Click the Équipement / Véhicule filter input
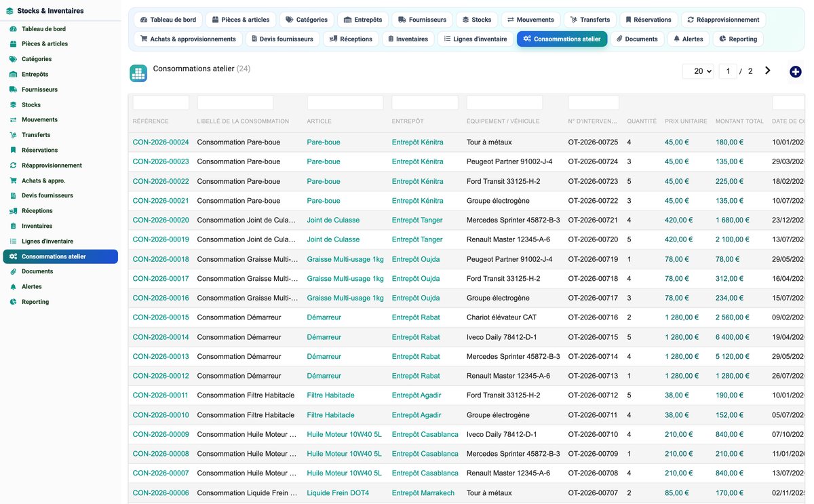814x504 pixels. click(505, 102)
